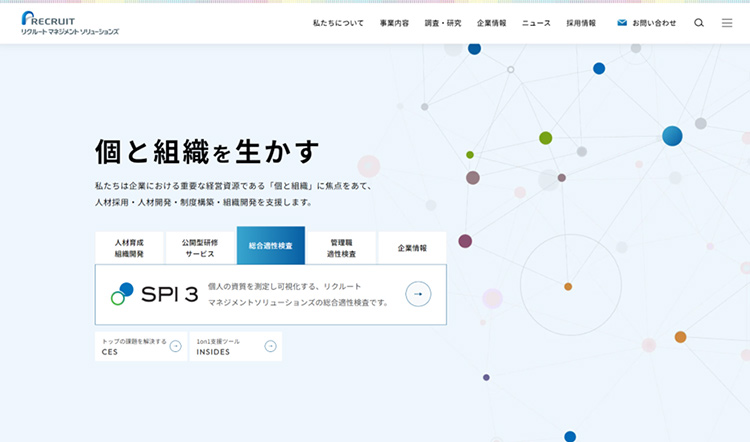Open the CES card link
This screenshot has width=750, height=442.
tap(141, 346)
